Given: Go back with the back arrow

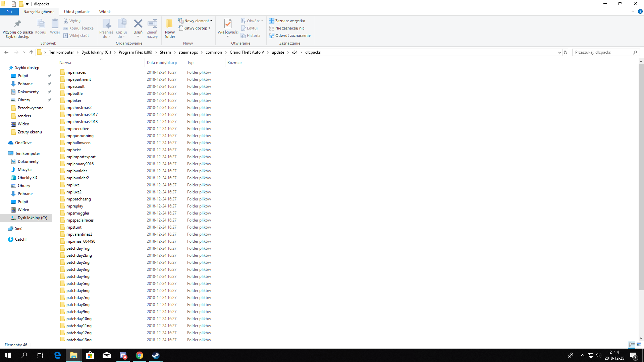Looking at the screenshot, I should 6,52.
